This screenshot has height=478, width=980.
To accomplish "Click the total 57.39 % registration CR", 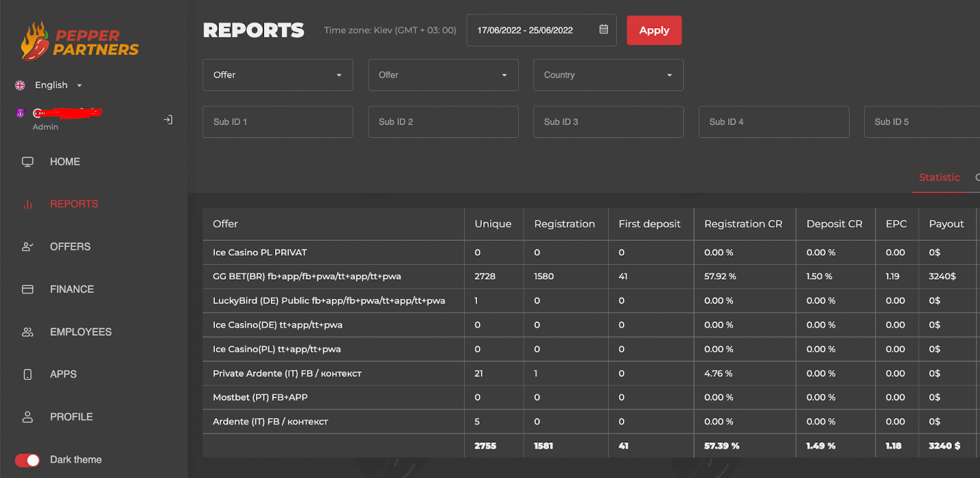I will [722, 446].
